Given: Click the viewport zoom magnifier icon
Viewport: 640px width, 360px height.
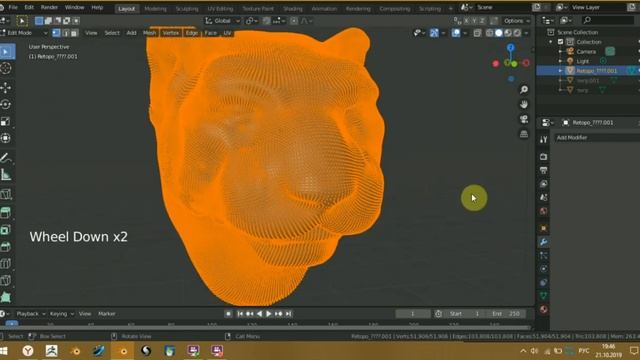Looking at the screenshot, I should (x=524, y=90).
